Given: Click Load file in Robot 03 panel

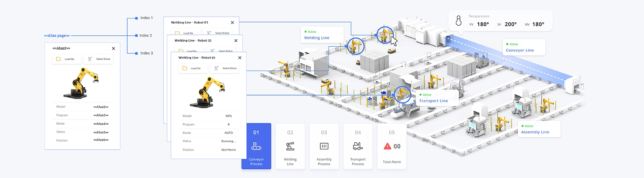Looking at the screenshot, I should [x=194, y=68].
